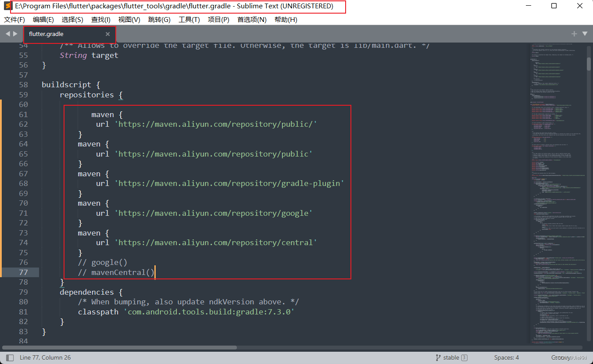Open the 跳转(G) menu
The image size is (593, 364).
pos(159,20)
